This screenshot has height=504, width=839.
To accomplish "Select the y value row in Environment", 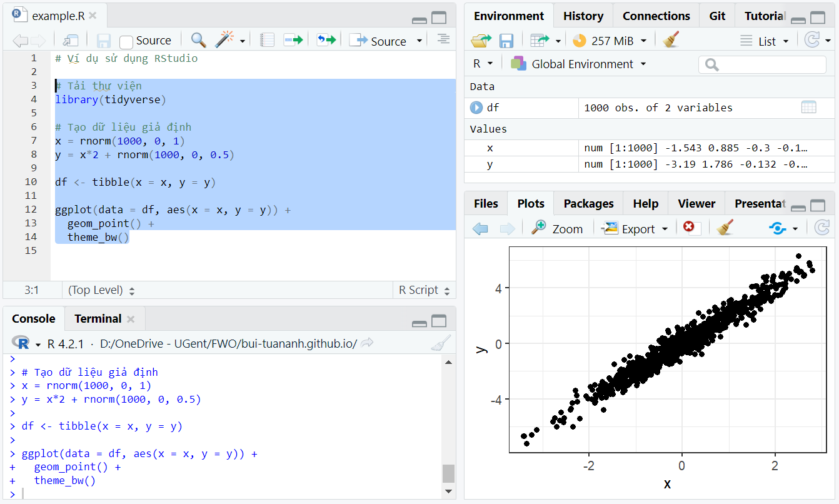I will [x=649, y=164].
